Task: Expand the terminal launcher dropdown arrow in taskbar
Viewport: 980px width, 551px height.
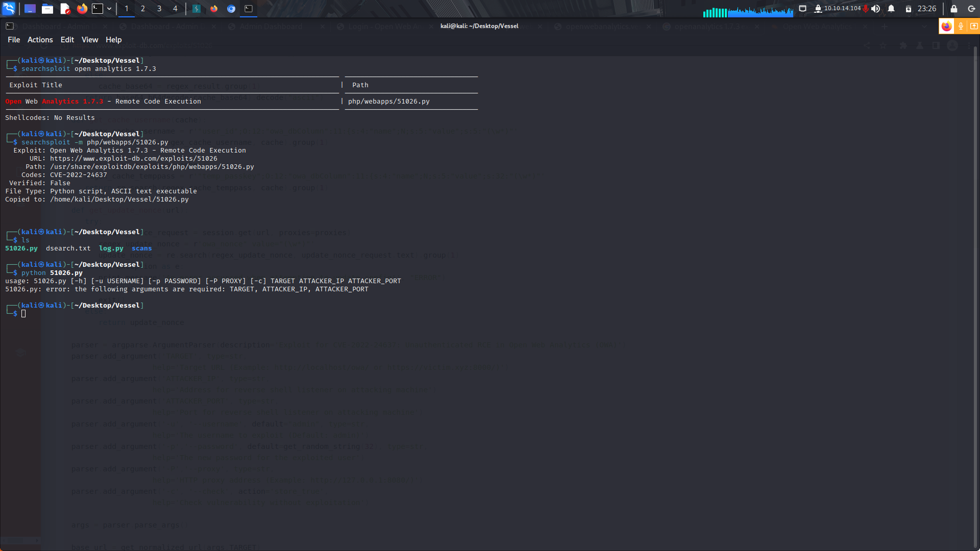Action: 109,9
